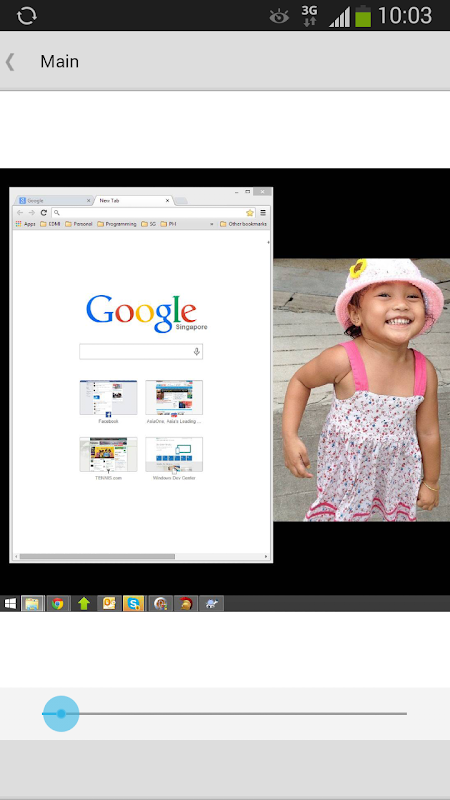Screen dimensions: 450x800
Task: Open the Programming bookmarks folder
Action: point(117,224)
